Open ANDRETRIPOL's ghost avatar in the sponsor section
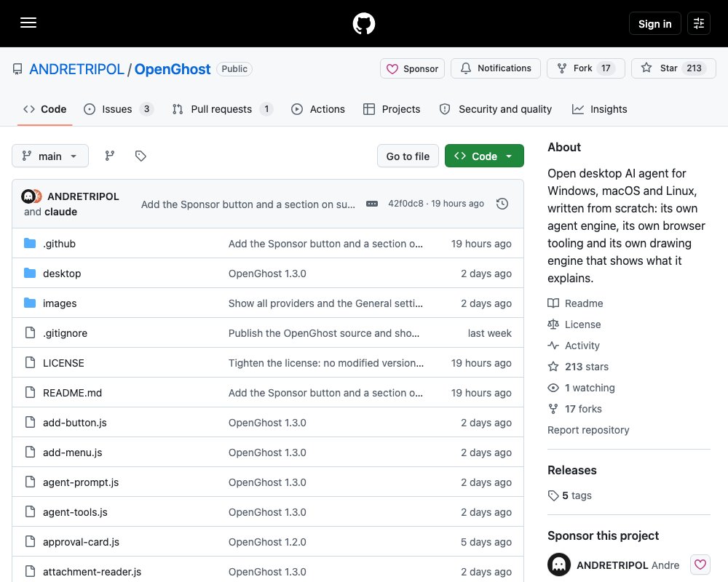 point(559,565)
